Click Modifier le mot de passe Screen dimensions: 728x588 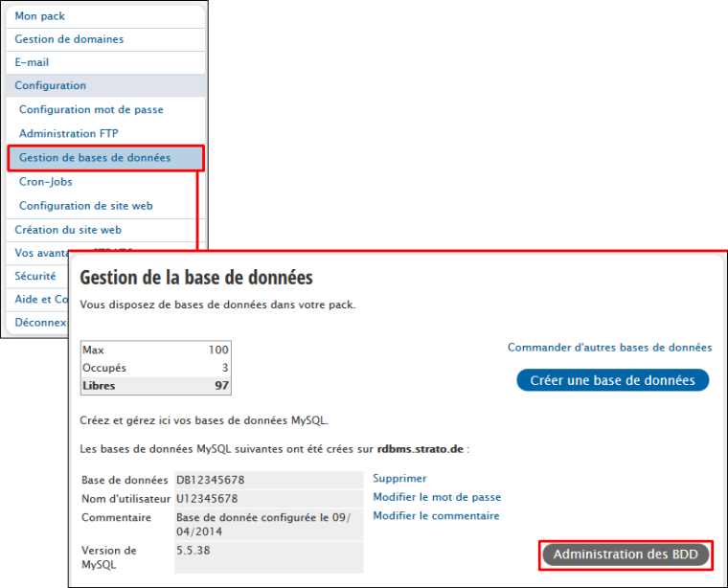coord(437,498)
